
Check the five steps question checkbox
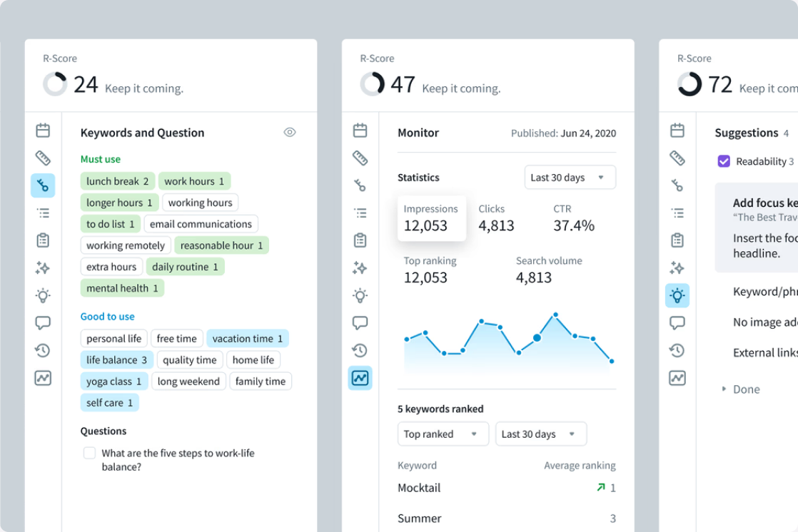pyautogui.click(x=89, y=453)
